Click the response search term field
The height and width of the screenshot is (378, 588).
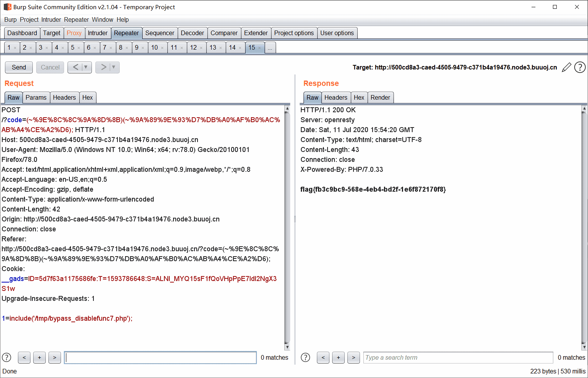(x=458, y=357)
